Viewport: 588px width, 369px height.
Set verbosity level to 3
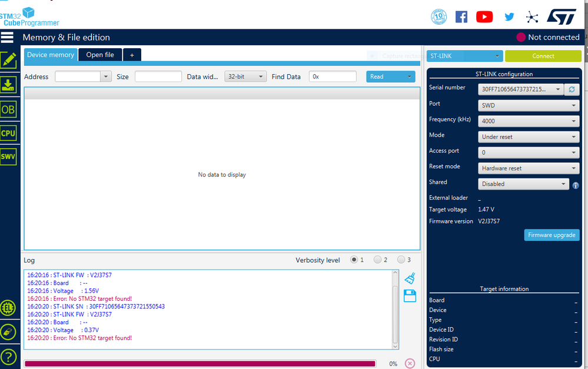tap(401, 260)
